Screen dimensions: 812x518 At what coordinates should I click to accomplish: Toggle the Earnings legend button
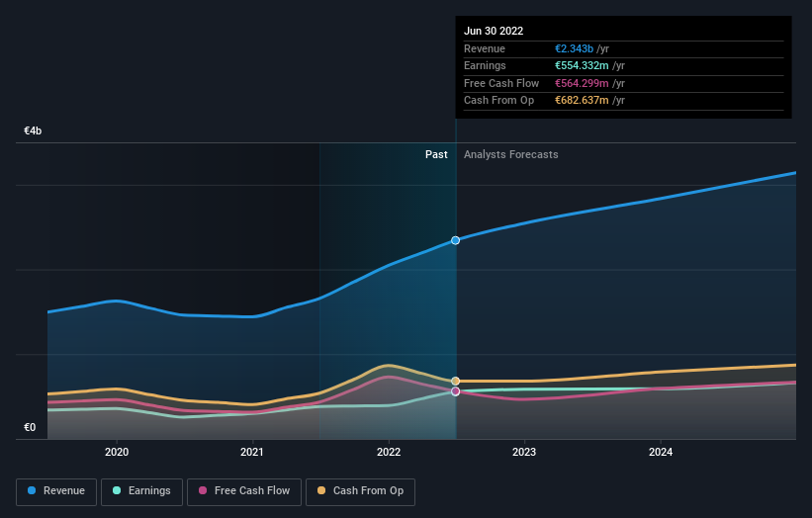[x=141, y=491]
